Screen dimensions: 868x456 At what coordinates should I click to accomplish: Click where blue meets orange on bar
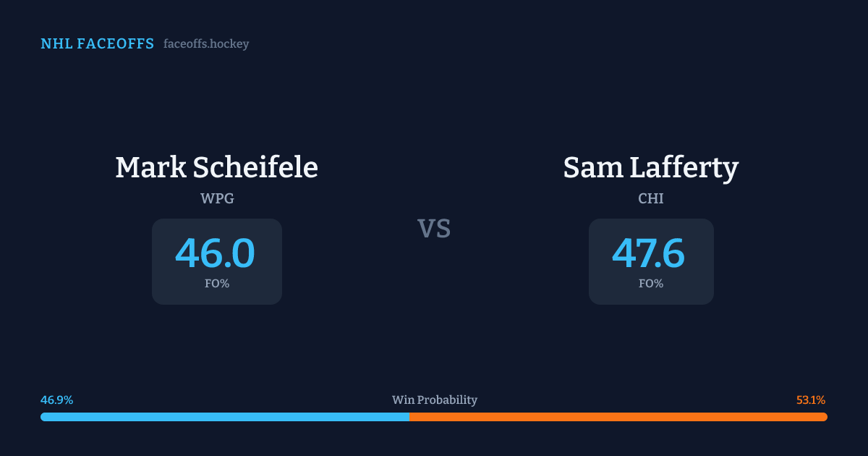[x=409, y=417]
